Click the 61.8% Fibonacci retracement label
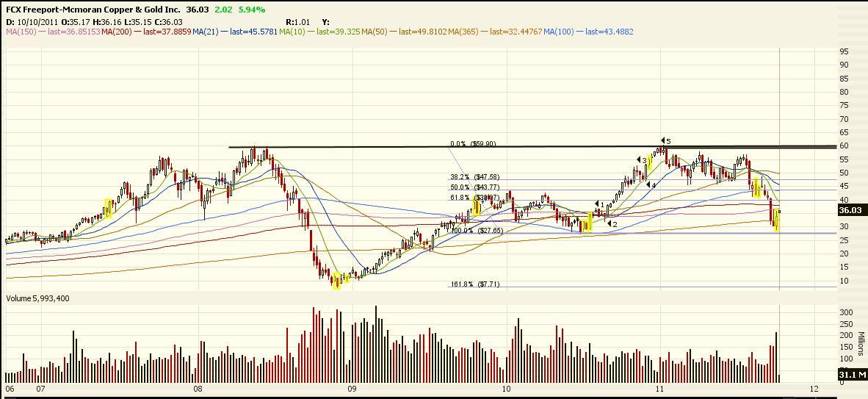The width and height of the screenshot is (868, 399). point(474,197)
